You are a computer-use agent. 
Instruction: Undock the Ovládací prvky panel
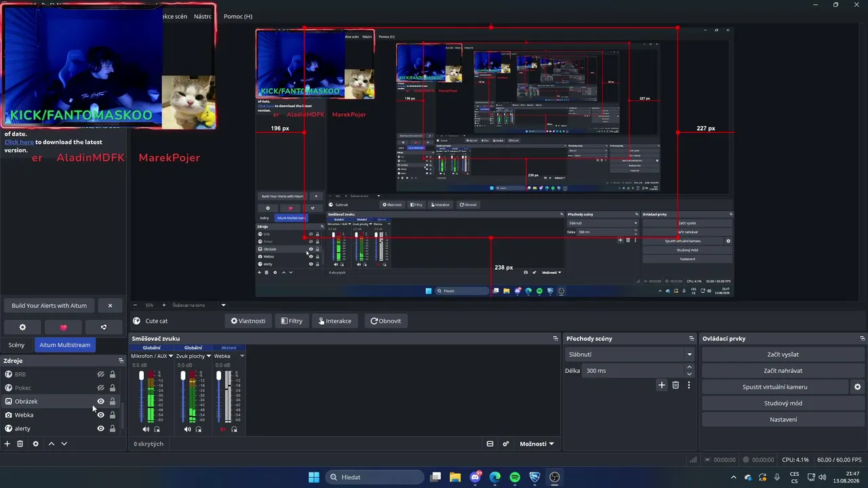(863, 338)
